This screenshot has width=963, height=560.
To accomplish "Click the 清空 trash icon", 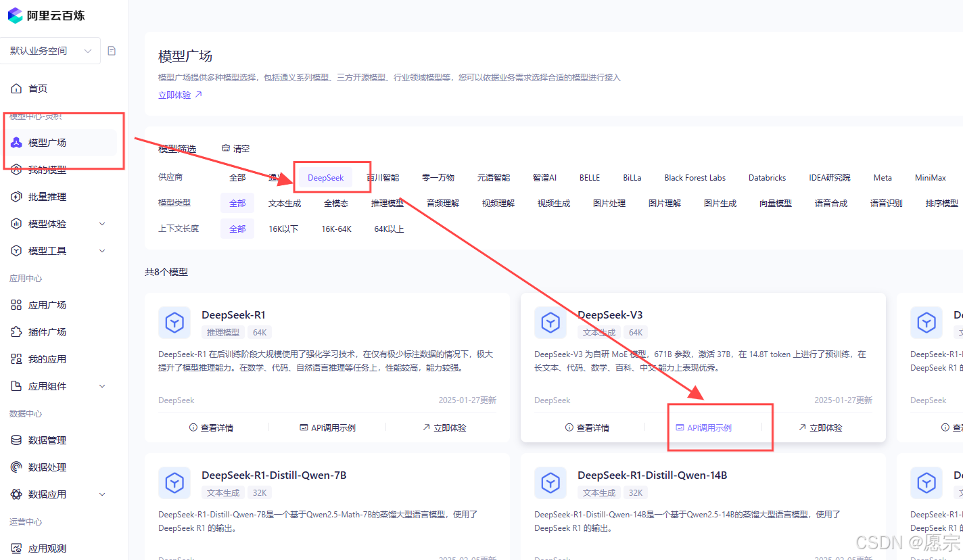I will [x=226, y=148].
